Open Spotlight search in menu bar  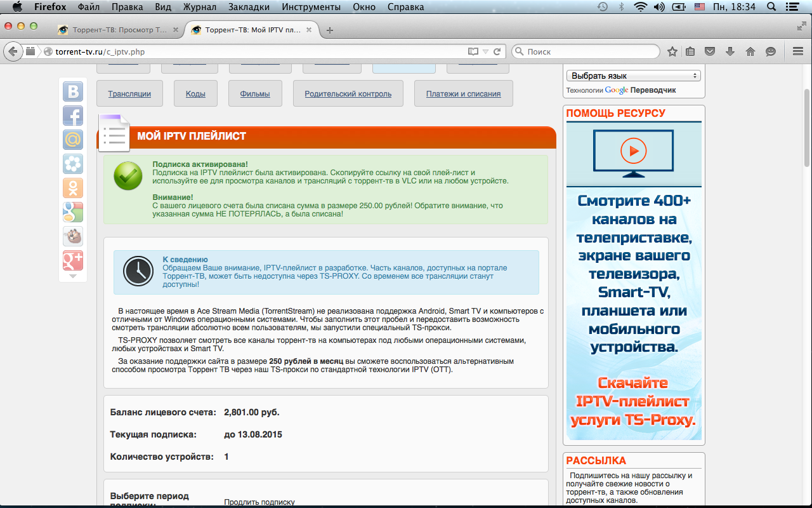(x=771, y=7)
